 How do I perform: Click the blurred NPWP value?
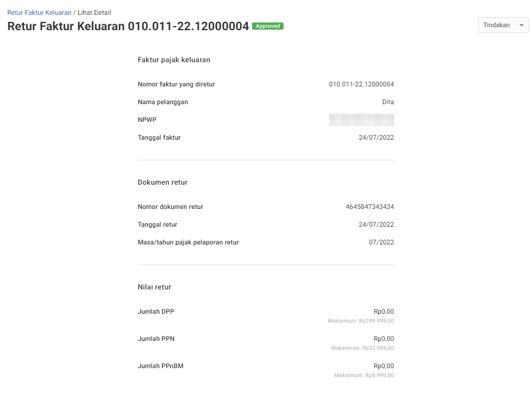pos(361,120)
